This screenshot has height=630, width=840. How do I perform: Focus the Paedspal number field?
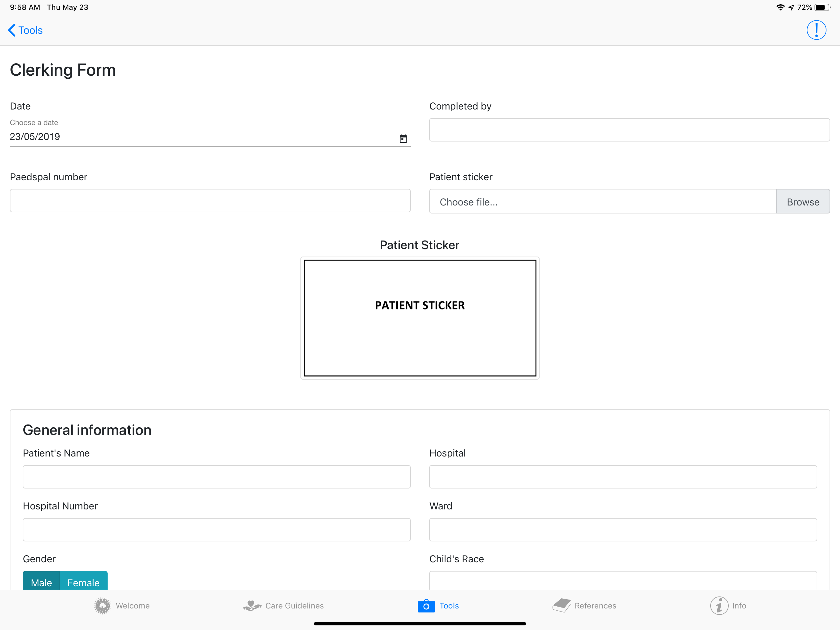coord(210,201)
